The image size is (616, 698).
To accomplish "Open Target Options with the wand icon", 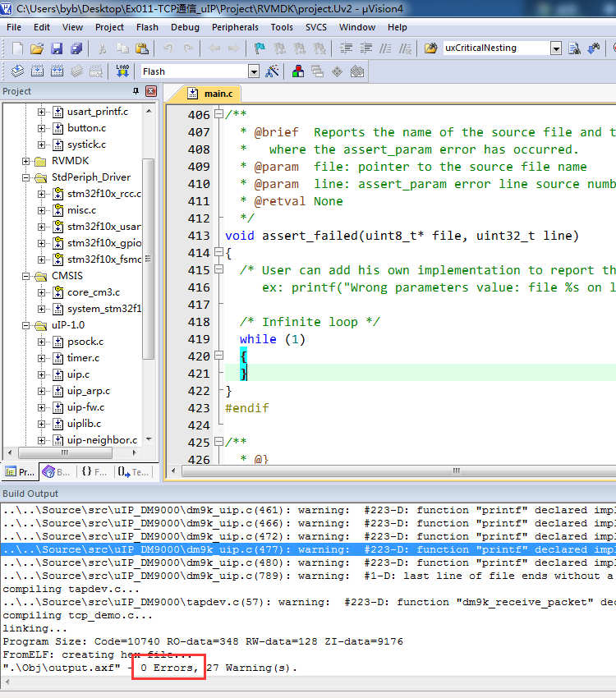I will [x=272, y=71].
